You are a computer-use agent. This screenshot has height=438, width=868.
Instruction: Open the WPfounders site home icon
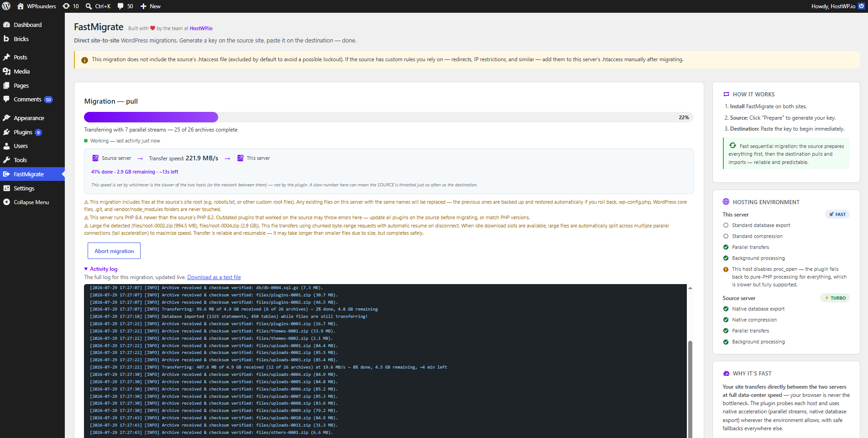pos(20,6)
